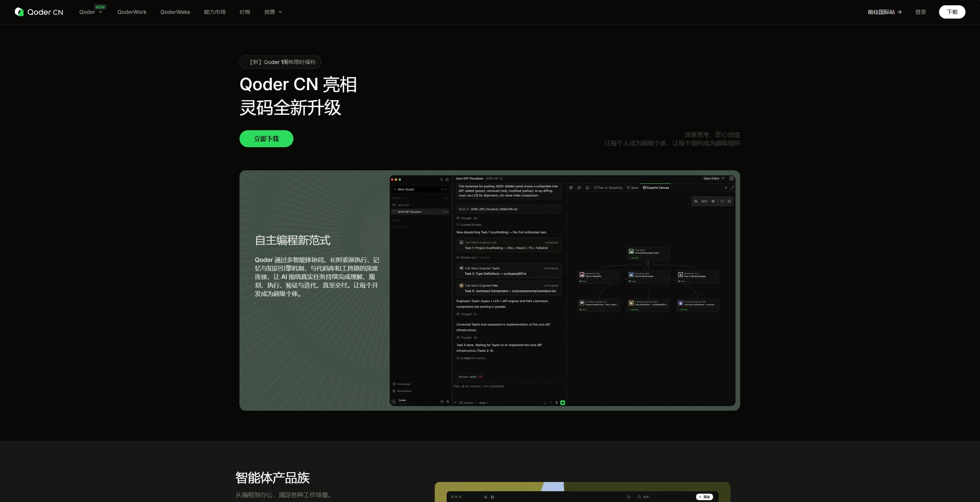Expand the 资源 resources dropdown
980x502 pixels.
[x=273, y=12]
